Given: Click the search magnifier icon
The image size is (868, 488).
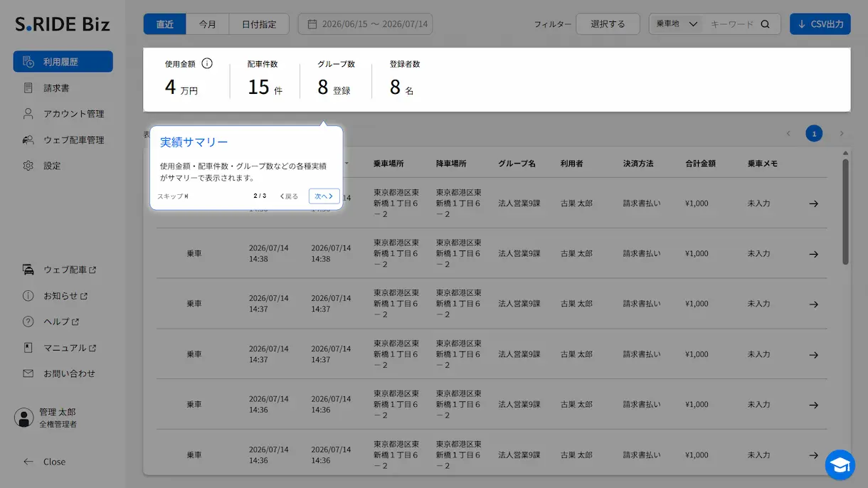Looking at the screenshot, I should click(766, 24).
